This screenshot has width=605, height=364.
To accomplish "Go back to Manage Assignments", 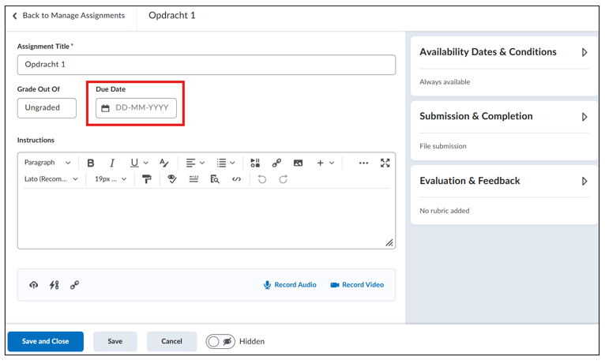I will (69, 16).
